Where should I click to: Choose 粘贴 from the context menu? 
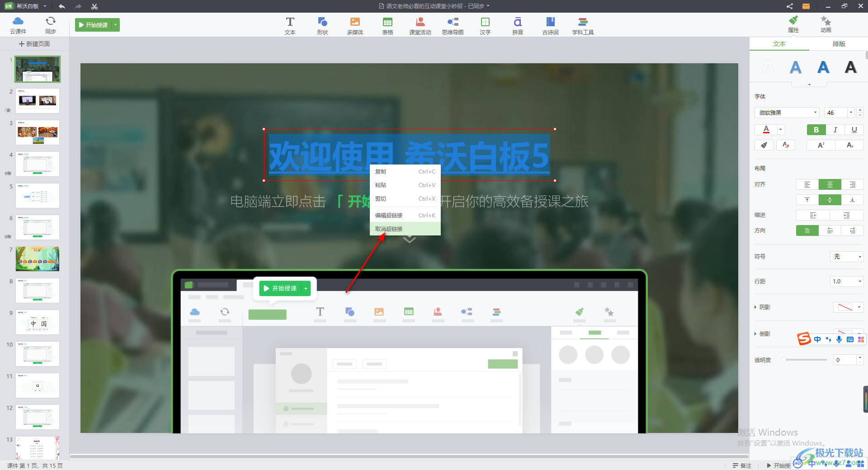pos(405,185)
